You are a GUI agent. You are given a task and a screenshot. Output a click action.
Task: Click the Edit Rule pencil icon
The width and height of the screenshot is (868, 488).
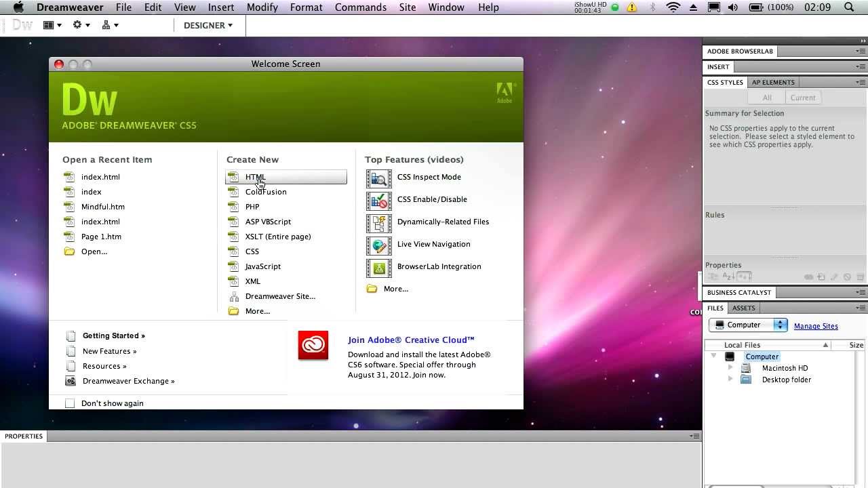click(834, 277)
